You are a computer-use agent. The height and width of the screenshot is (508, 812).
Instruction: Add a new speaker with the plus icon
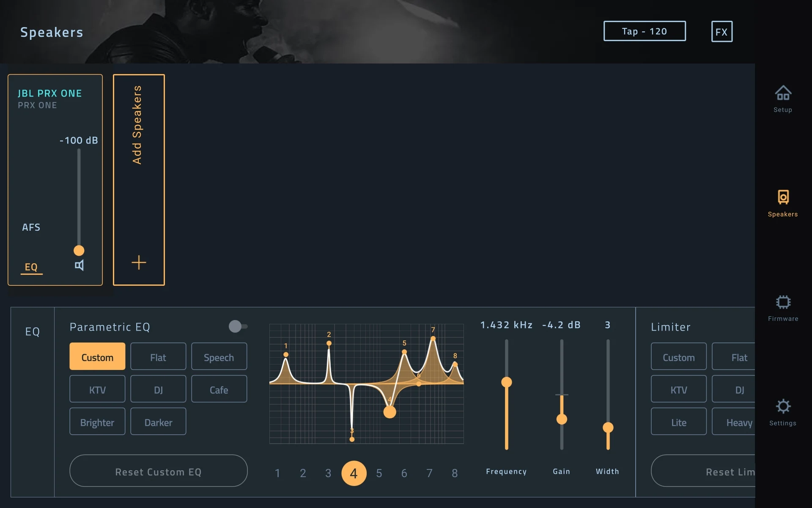coord(139,263)
